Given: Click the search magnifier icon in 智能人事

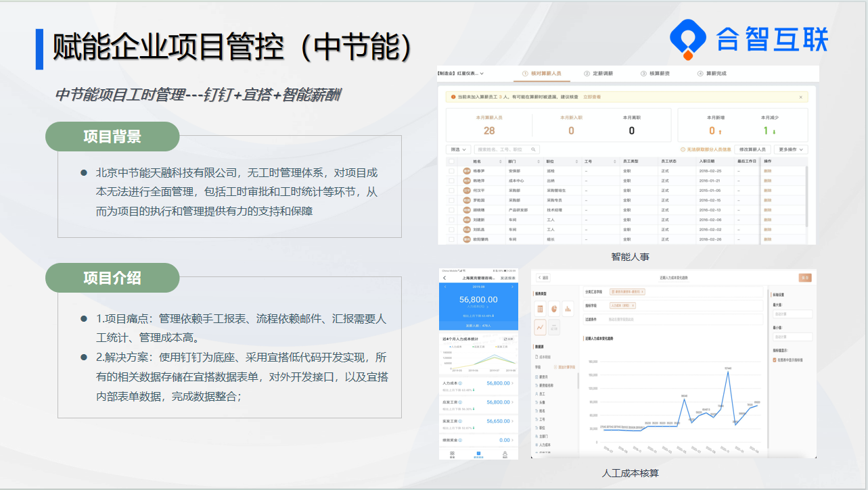Looking at the screenshot, I should tap(533, 149).
